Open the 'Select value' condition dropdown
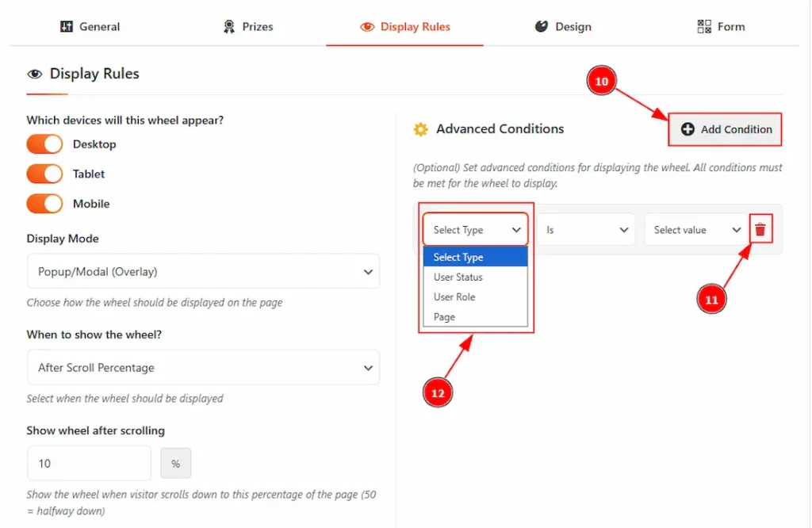 pos(695,230)
